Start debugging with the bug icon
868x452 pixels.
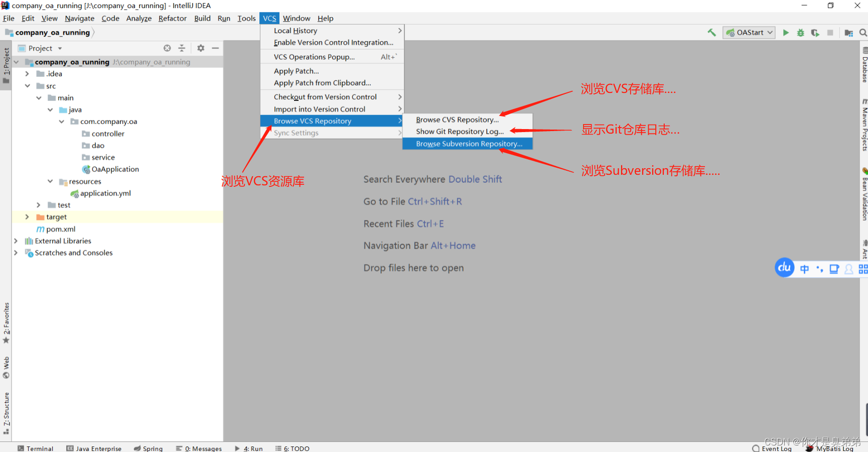point(801,33)
